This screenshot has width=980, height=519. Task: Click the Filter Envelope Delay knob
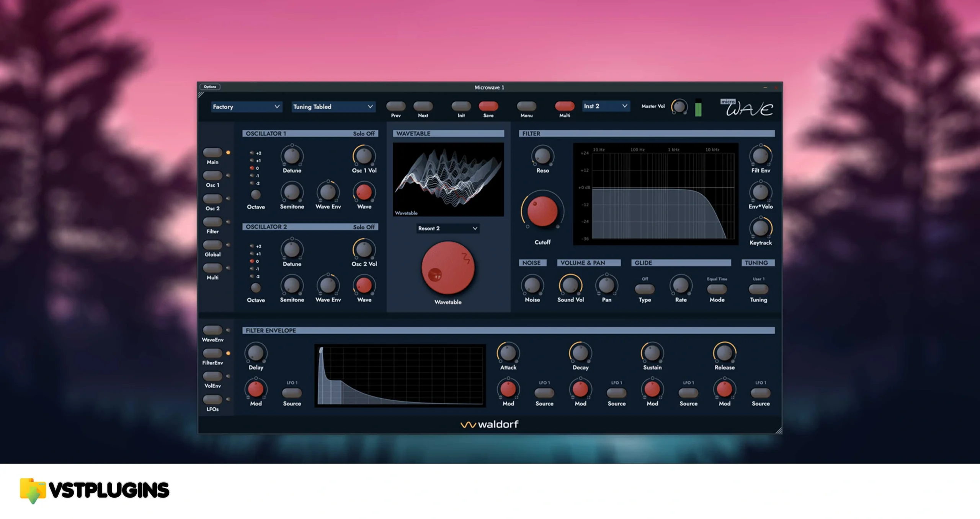pyautogui.click(x=256, y=353)
